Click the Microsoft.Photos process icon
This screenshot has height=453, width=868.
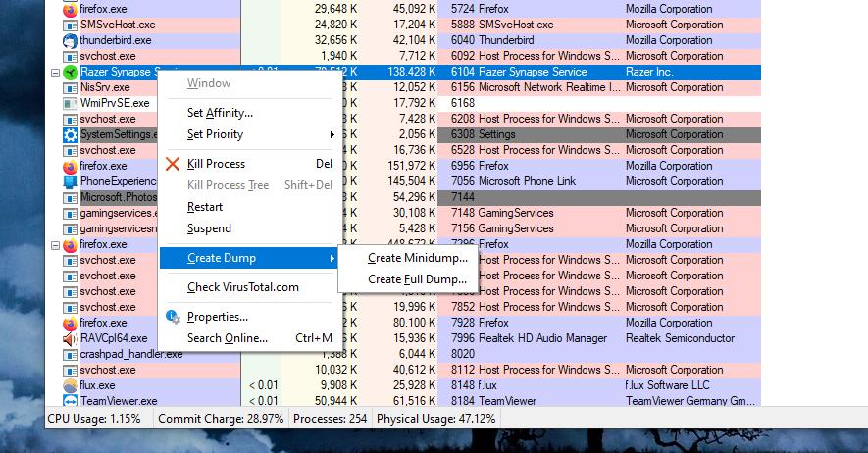[71, 197]
